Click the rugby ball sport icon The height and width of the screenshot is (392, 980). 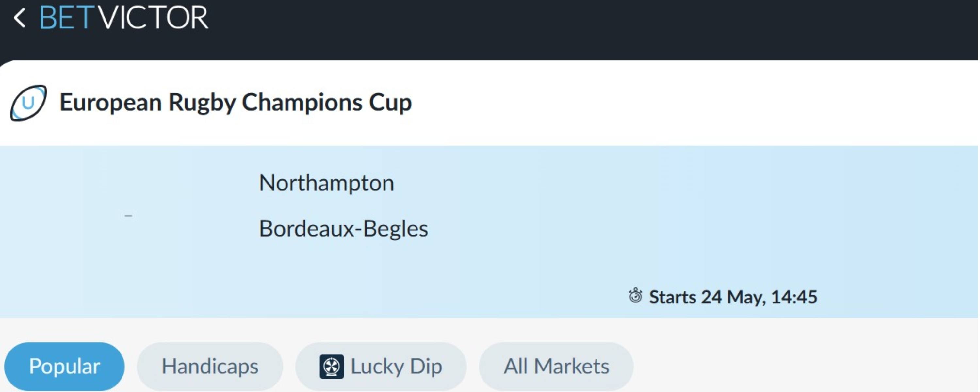tap(28, 103)
